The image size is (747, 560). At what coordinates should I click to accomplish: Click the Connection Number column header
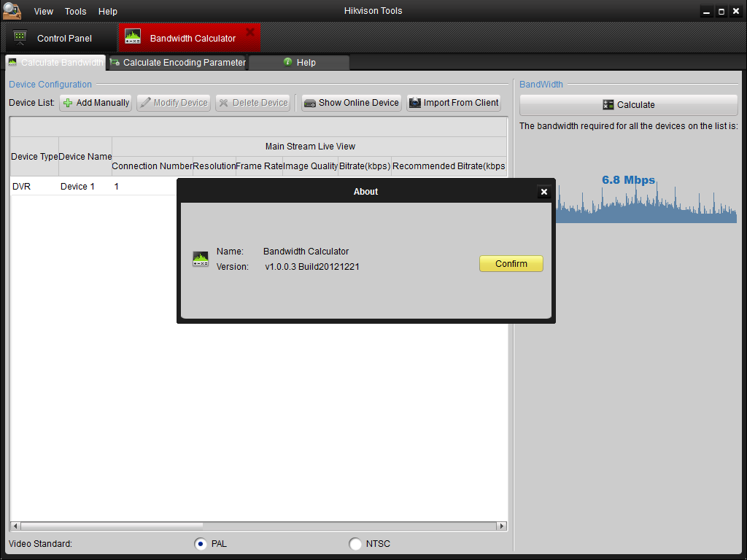tap(152, 166)
